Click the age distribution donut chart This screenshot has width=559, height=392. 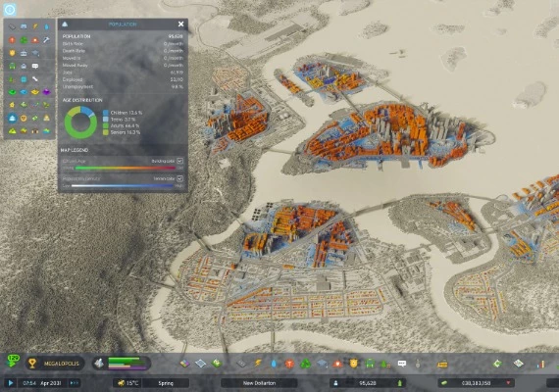point(80,122)
